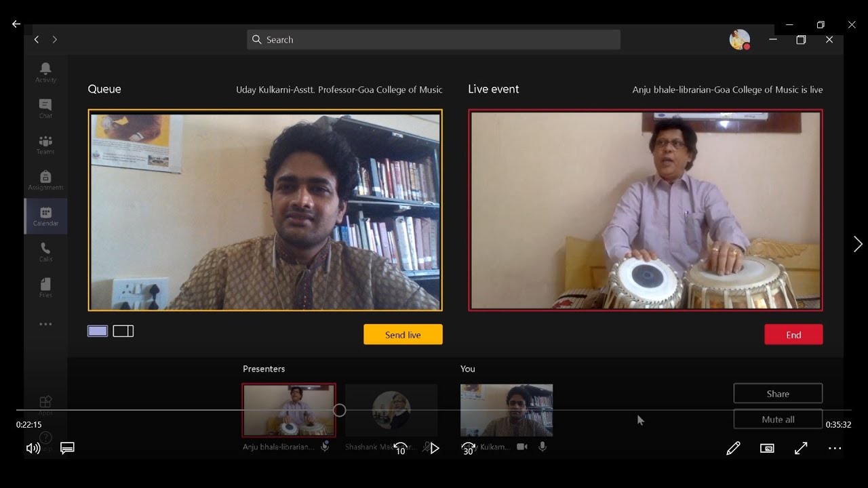Select single-source layout for queue
The width and height of the screenshot is (868, 488).
point(98,331)
